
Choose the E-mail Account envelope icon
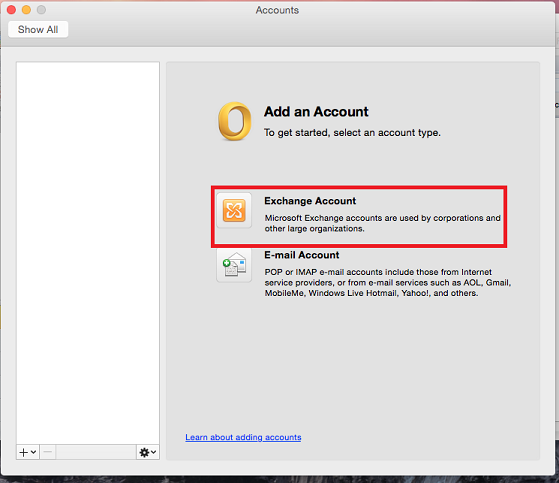pos(234,266)
